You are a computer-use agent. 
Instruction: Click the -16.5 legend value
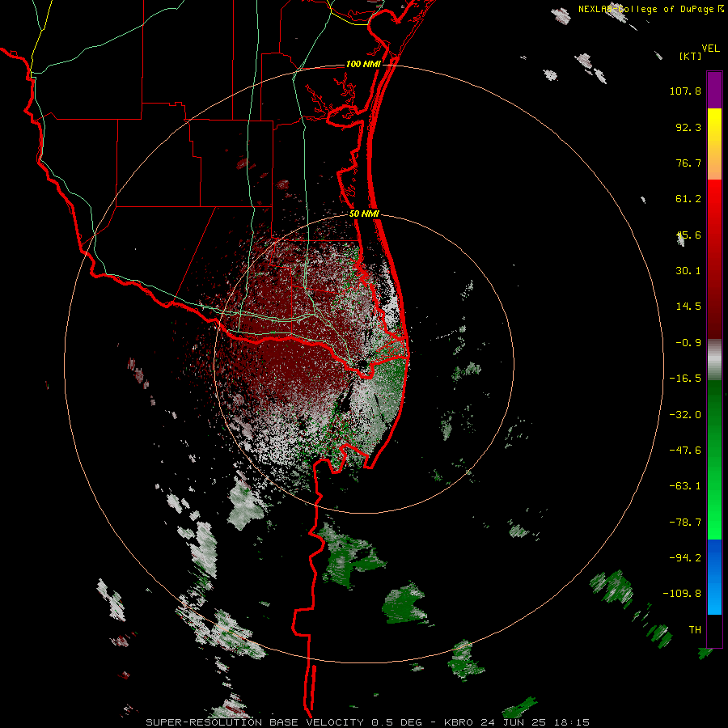click(685, 379)
